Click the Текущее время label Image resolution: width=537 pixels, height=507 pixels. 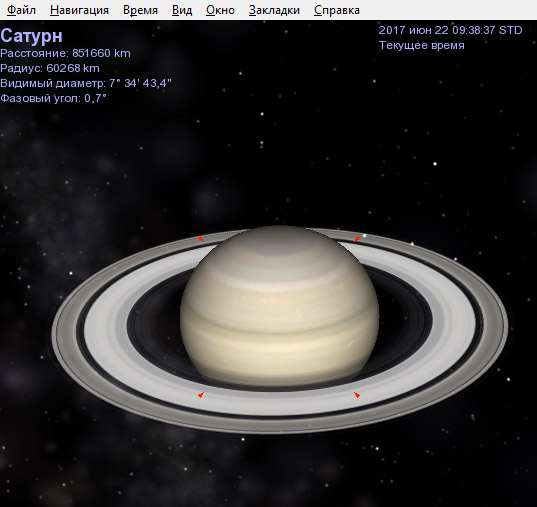[422, 45]
